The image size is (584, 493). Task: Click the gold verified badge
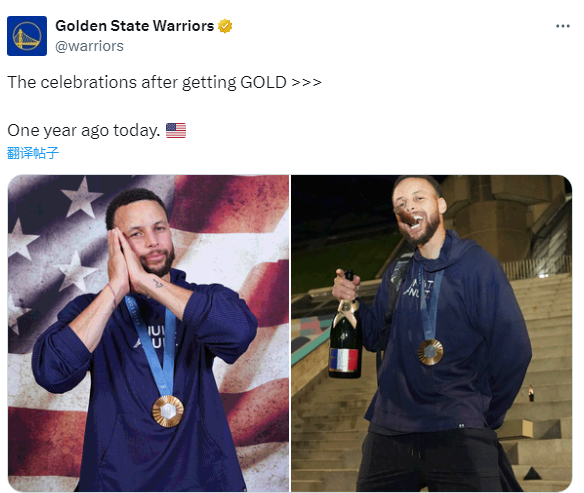[x=225, y=26]
